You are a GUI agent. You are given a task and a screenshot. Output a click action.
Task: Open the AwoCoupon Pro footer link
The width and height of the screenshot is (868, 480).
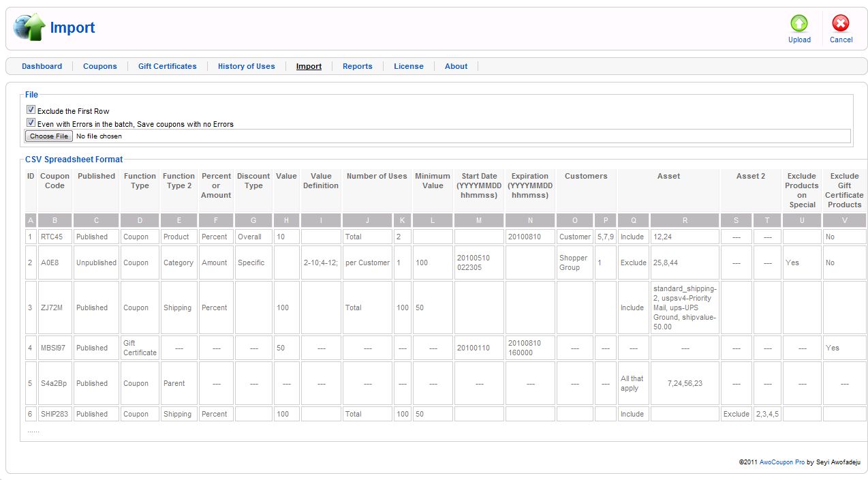[x=782, y=462]
